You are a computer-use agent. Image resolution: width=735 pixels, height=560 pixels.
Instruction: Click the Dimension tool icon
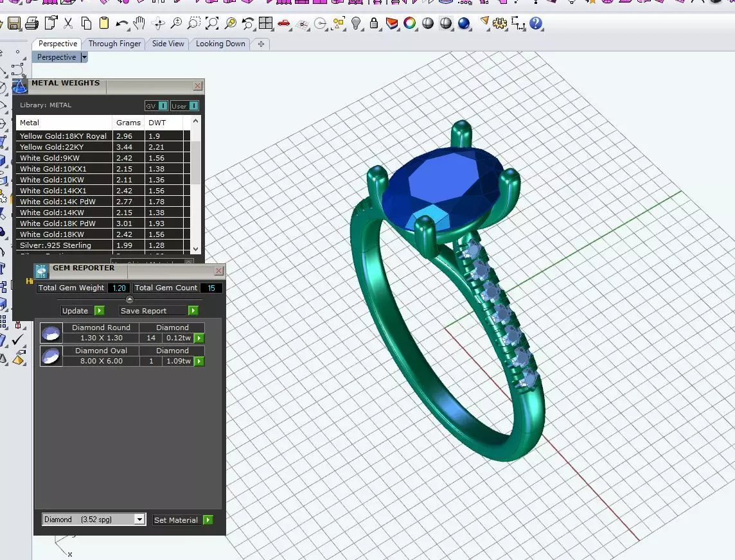517,23
